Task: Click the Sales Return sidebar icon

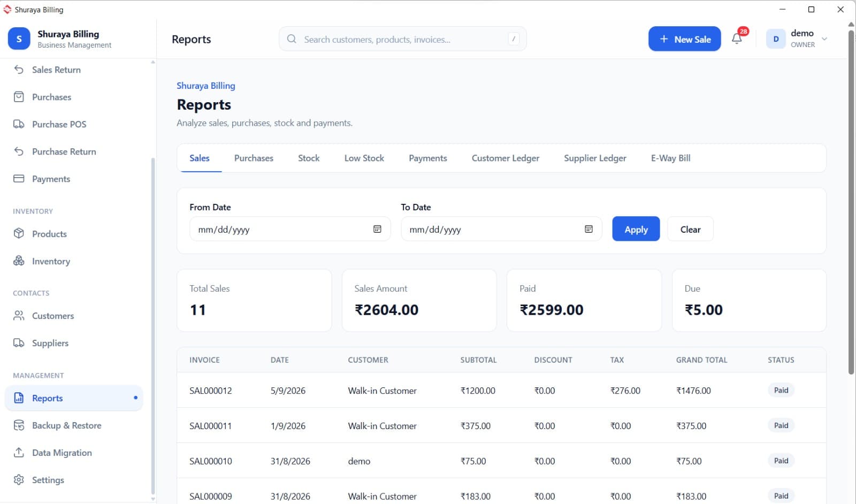Action: tap(19, 70)
